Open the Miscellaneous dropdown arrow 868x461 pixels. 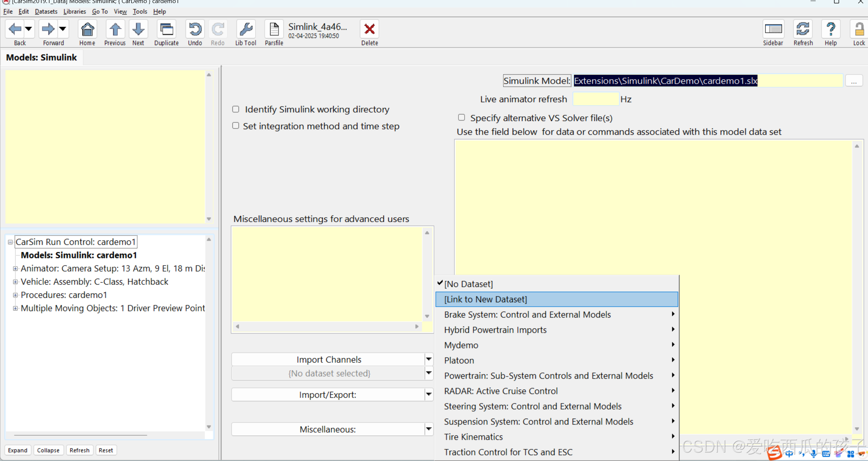point(429,429)
